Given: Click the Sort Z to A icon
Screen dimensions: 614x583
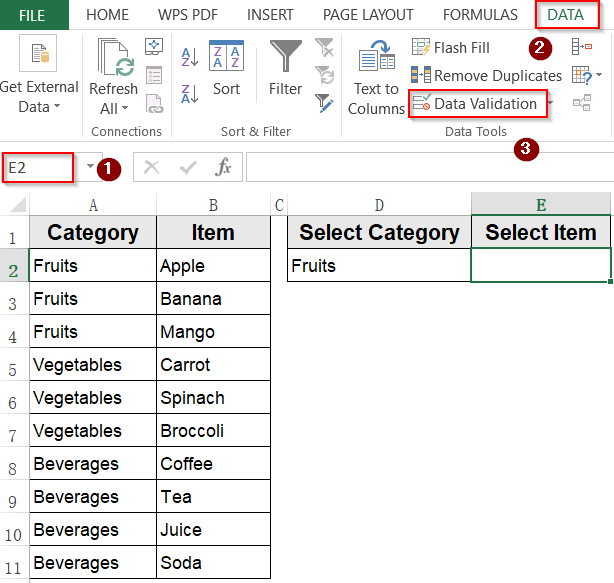Looking at the screenshot, I should [x=190, y=94].
